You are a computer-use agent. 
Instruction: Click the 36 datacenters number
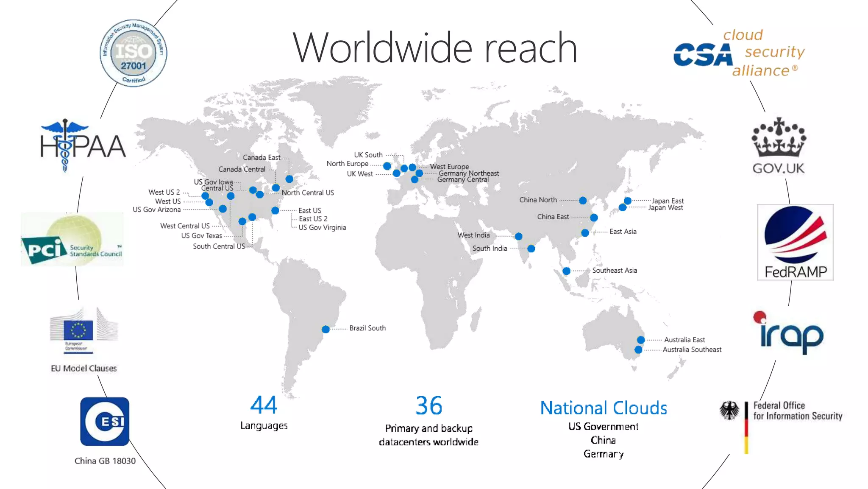(x=428, y=405)
